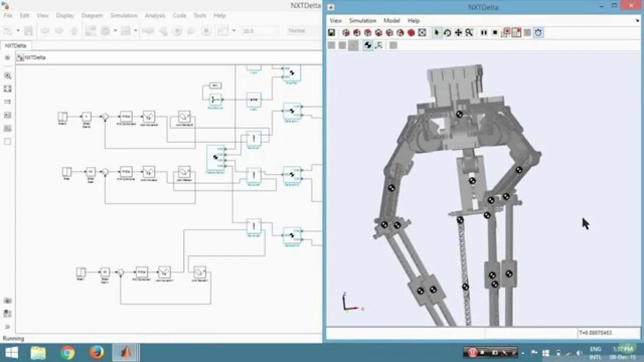This screenshot has height=362, width=644.
Task: Select the first PID Controller block
Action: pyautogui.click(x=126, y=116)
